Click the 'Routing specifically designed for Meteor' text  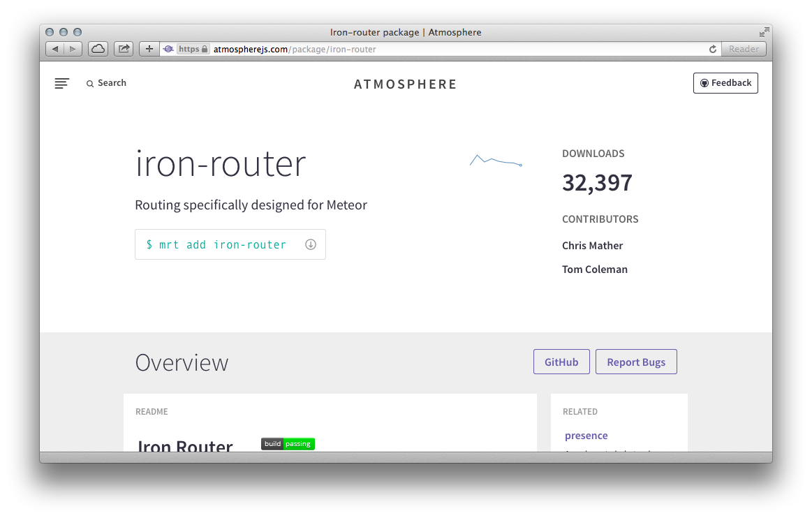[251, 205]
